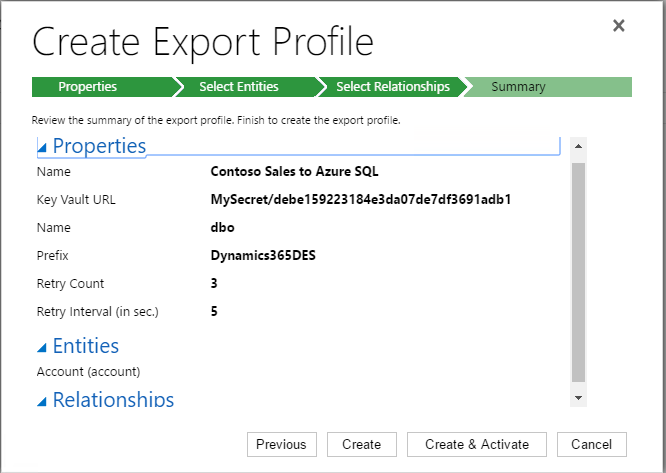Click the Create button
The width and height of the screenshot is (666, 473).
click(x=361, y=445)
